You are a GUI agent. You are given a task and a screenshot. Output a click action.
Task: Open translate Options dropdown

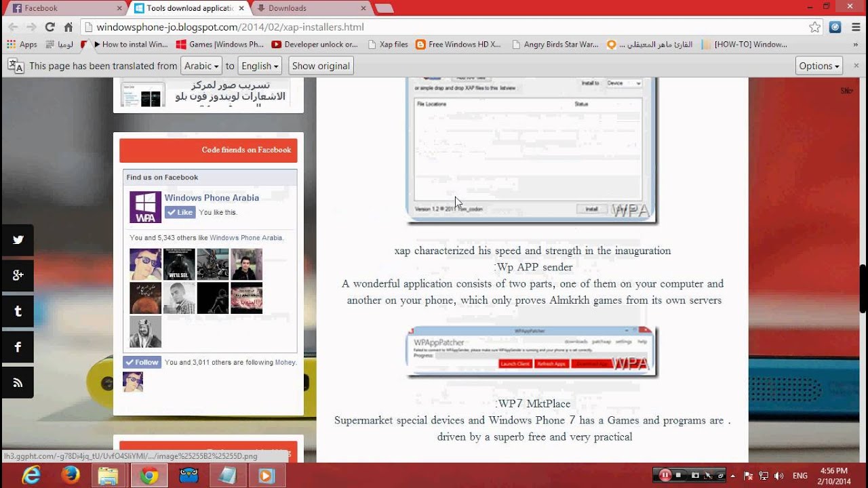(819, 66)
